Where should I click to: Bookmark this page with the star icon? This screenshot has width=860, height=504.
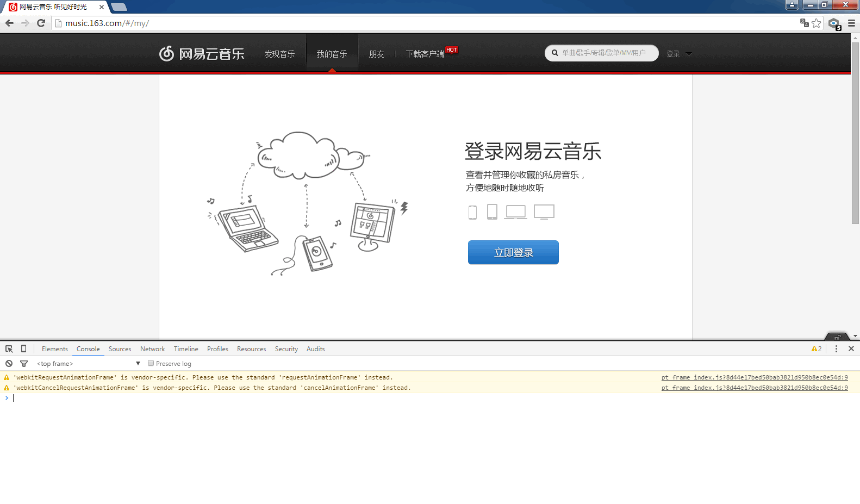click(817, 23)
